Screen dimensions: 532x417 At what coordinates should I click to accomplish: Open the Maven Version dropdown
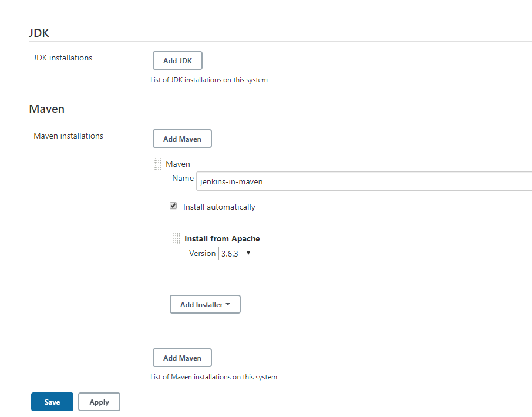click(236, 254)
